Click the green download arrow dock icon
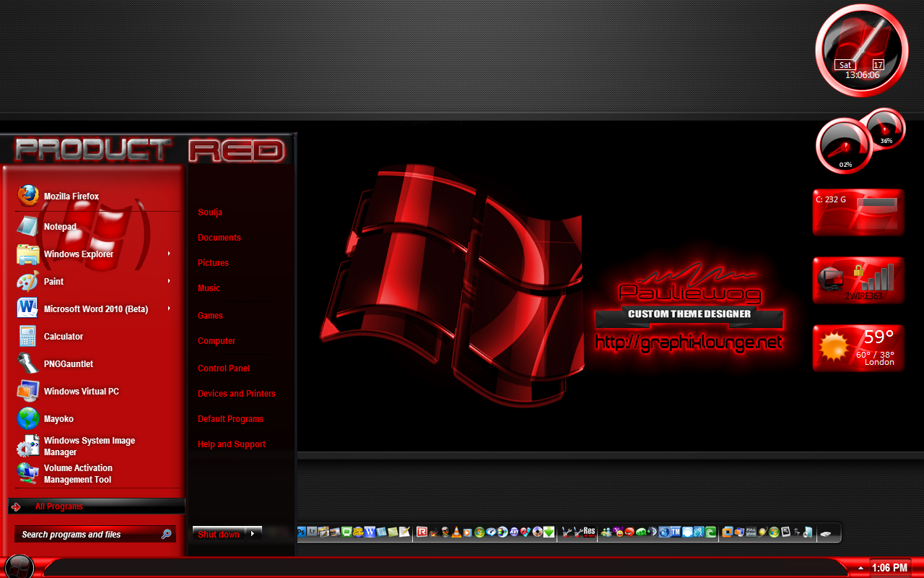This screenshot has height=578, width=924. click(549, 532)
